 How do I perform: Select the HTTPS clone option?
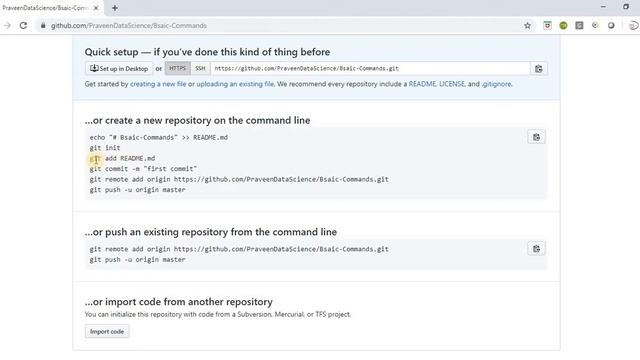(178, 68)
